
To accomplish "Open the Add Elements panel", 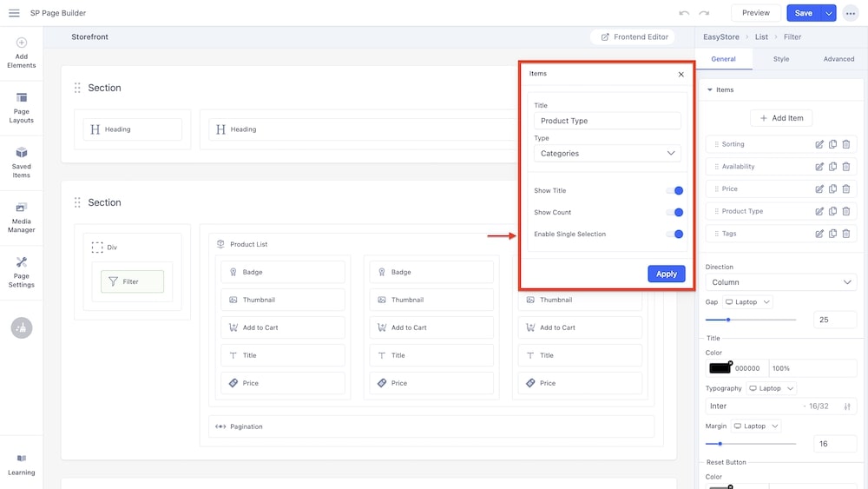I will pos(22,52).
